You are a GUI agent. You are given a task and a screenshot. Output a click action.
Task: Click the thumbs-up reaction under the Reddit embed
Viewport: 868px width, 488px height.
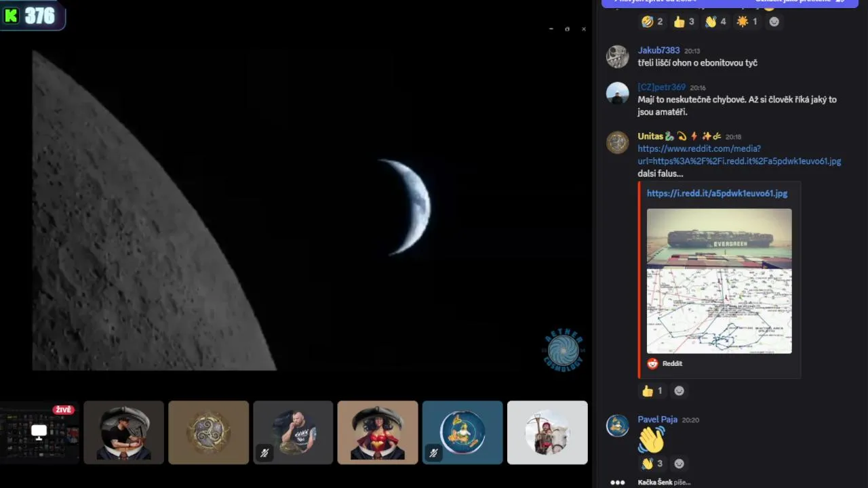point(652,390)
